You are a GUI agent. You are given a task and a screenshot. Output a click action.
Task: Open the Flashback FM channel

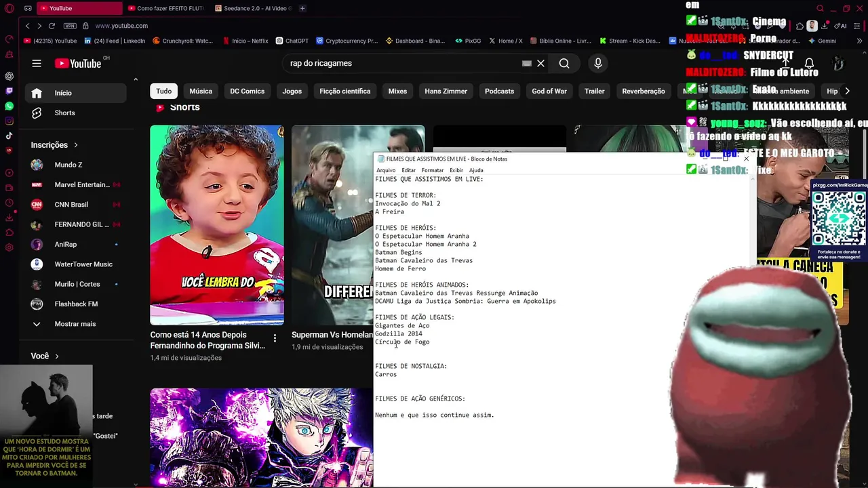click(76, 304)
